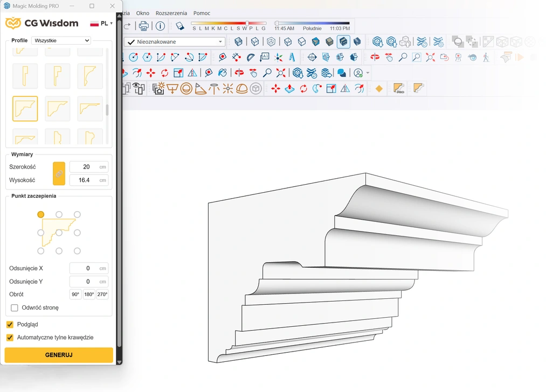Select the top-left anchor point radio
Viewport: 546px width, 392px height.
coord(41,215)
